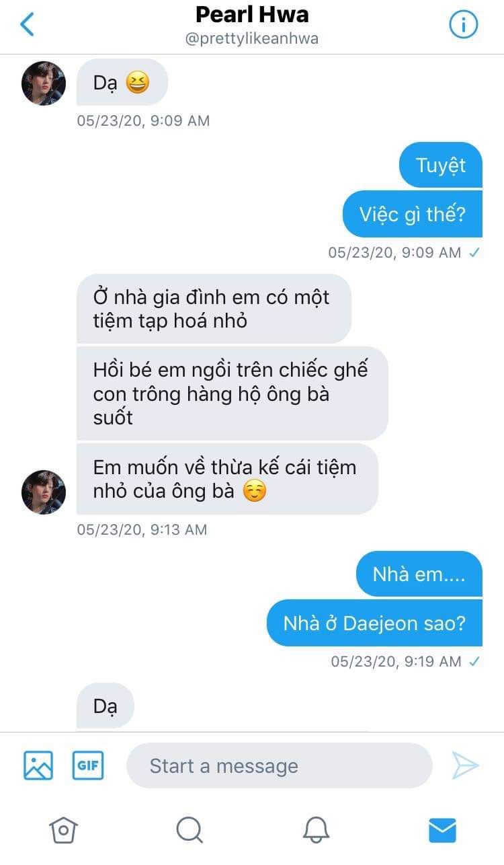
Task: Open the Notifications bell tab
Action: tap(316, 829)
